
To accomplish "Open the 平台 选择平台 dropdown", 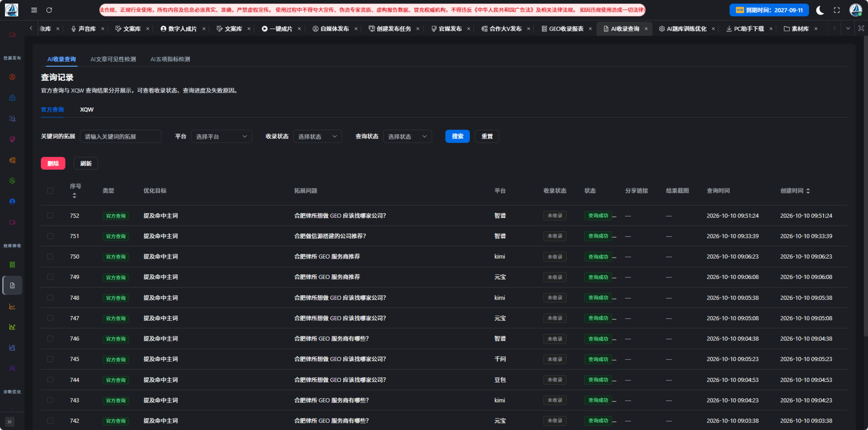I will click(221, 136).
